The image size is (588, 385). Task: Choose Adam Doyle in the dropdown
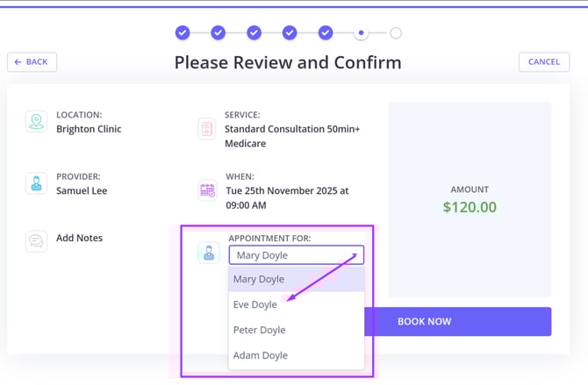(x=260, y=355)
